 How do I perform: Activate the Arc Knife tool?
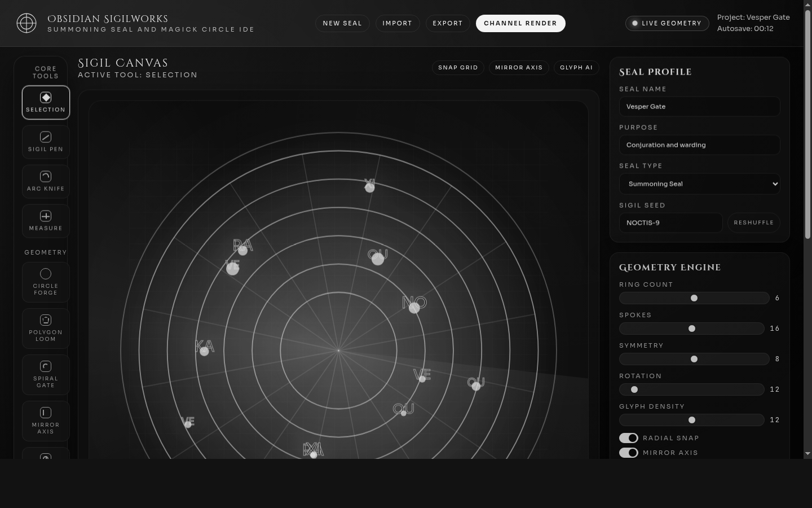point(46,181)
